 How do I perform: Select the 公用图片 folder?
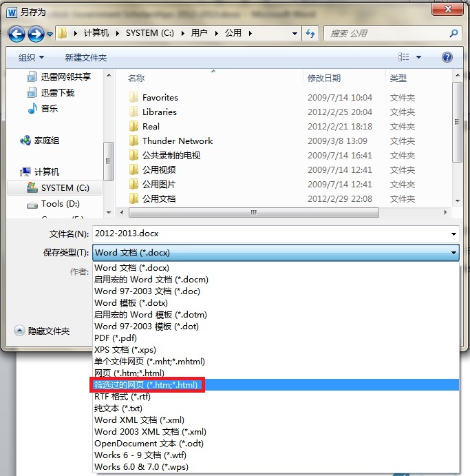pyautogui.click(x=152, y=184)
